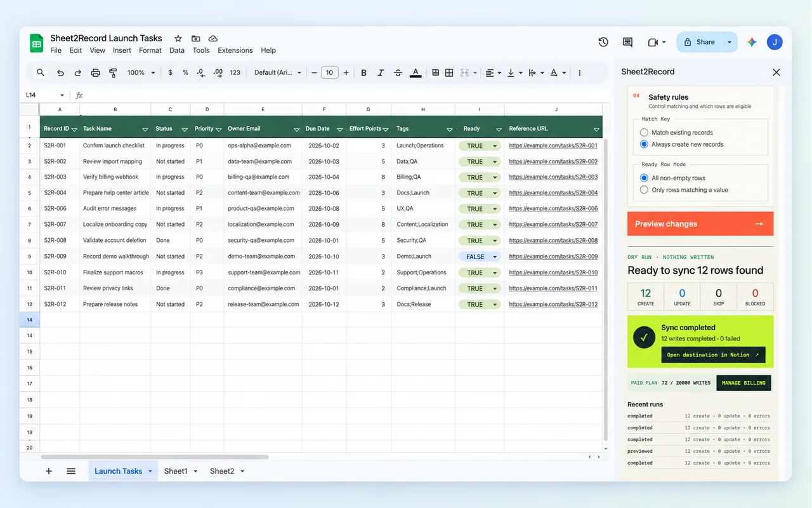The image size is (812, 508).
Task: Check the cloud document status icon
Action: click(x=213, y=38)
